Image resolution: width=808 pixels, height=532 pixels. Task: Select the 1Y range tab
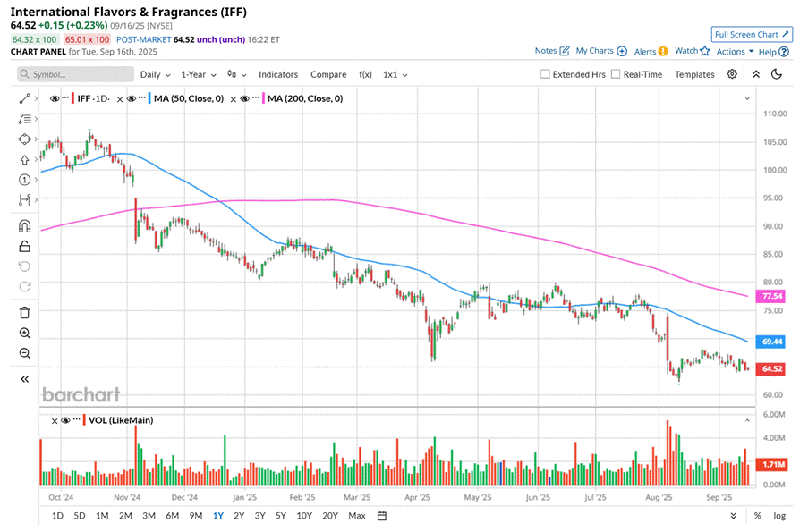tap(218, 516)
